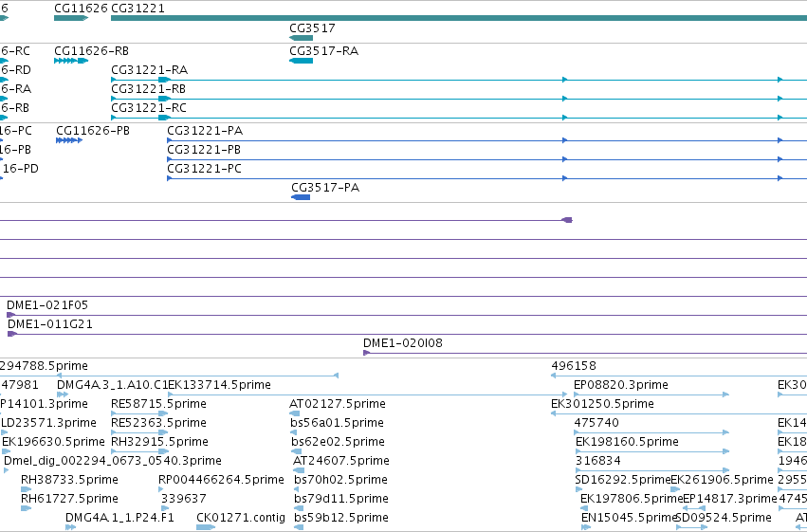The height and width of the screenshot is (532, 807).
Task: Select EST EP08820.3prime
Action: pos(621,385)
